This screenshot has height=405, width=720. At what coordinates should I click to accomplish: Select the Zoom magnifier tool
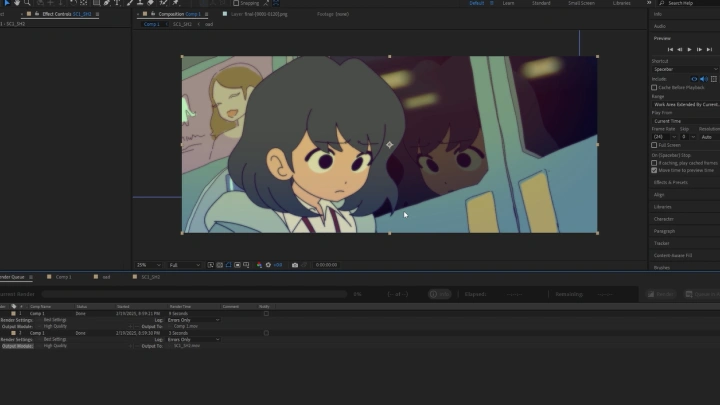pos(27,2)
